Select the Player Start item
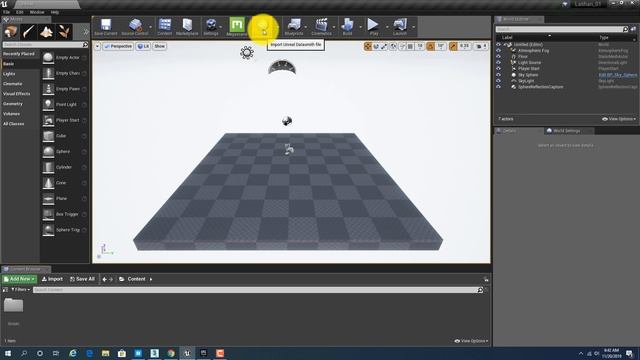The height and width of the screenshot is (360, 640). tap(64, 120)
